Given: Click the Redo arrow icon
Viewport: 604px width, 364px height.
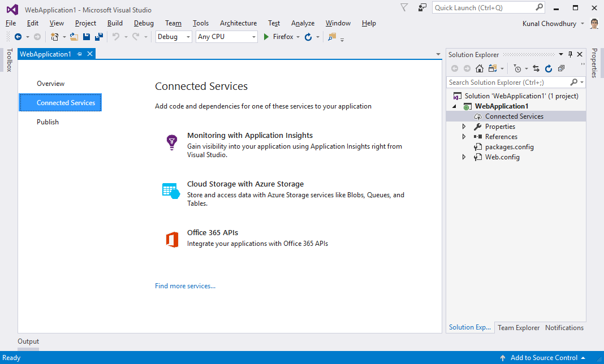Looking at the screenshot, I should point(136,37).
